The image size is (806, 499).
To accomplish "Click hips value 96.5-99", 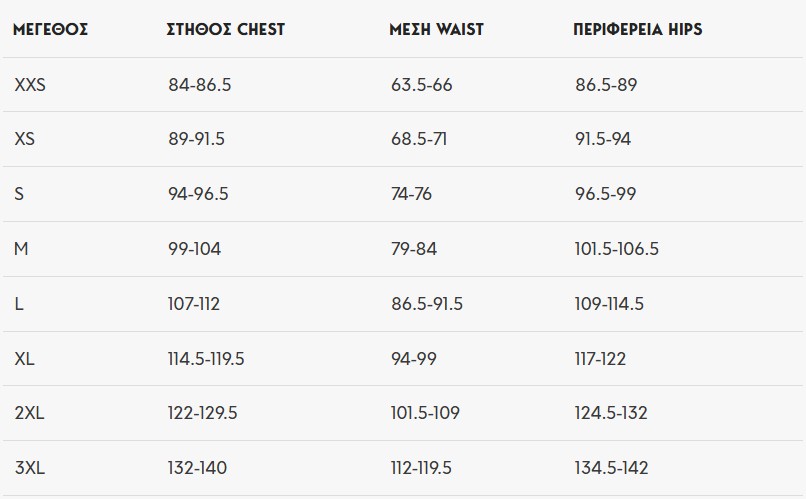I will 606,194.
